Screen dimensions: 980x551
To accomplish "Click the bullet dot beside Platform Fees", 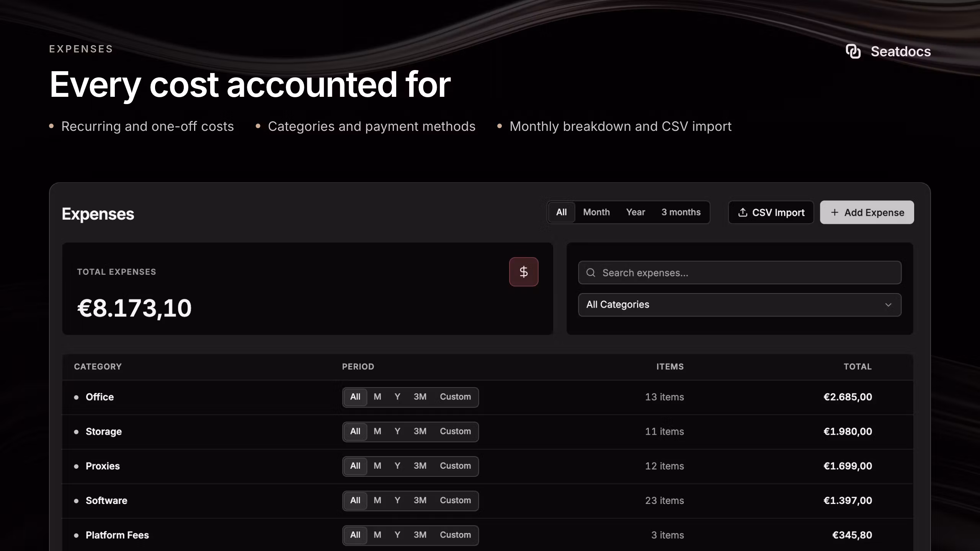I will click(76, 535).
